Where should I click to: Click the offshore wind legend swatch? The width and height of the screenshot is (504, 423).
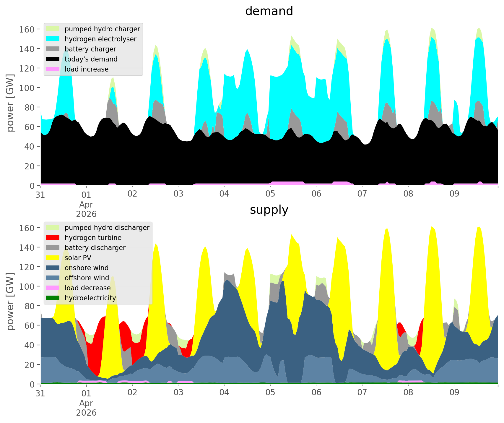coord(53,278)
